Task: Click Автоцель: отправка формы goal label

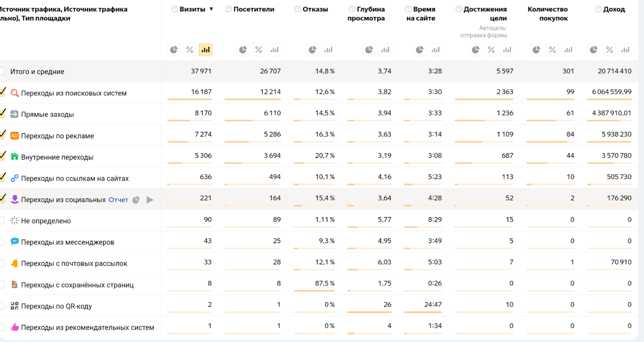Action: [x=483, y=31]
